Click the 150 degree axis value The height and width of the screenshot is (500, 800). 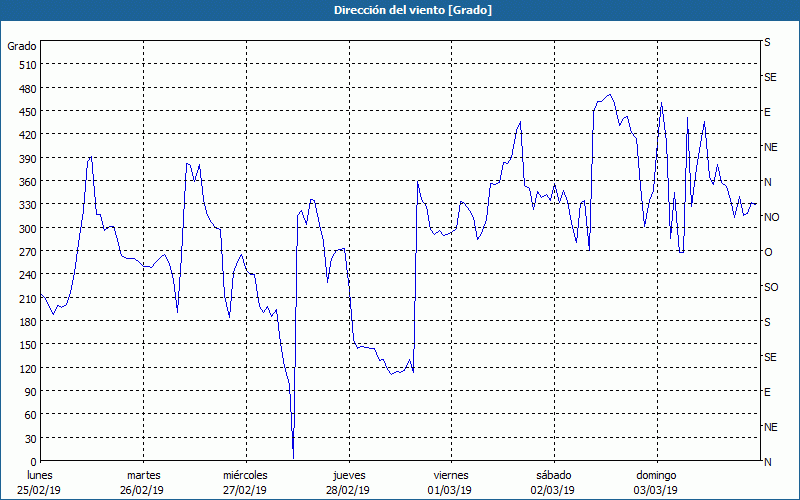(28, 345)
